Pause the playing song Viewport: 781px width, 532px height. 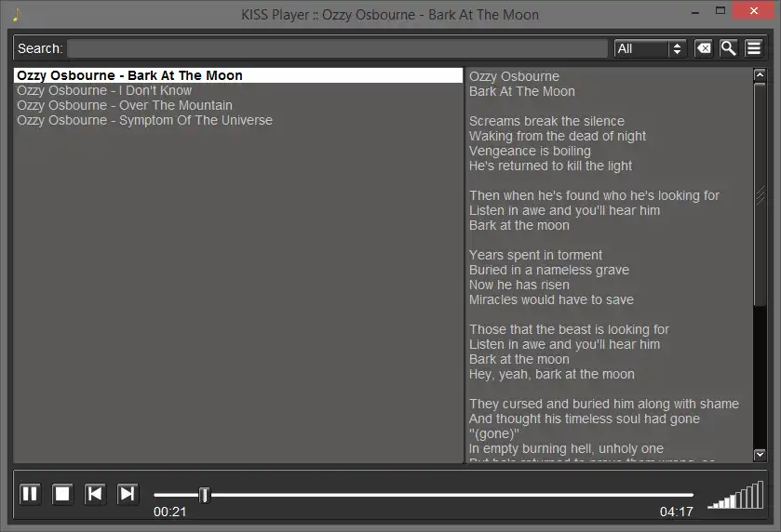(x=30, y=494)
